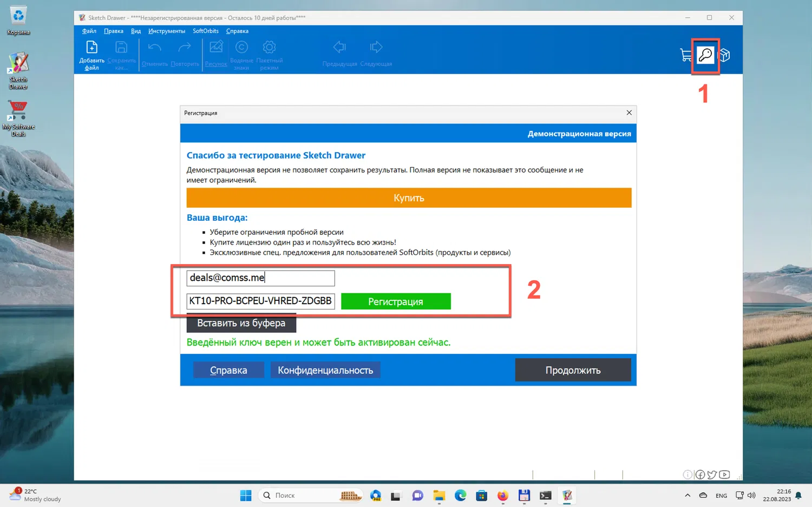Select Sketch Drawer desktop shortcut

(18, 70)
